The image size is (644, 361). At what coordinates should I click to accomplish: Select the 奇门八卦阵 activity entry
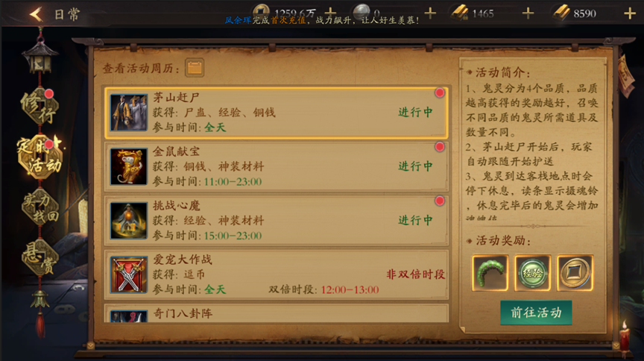tap(276, 313)
